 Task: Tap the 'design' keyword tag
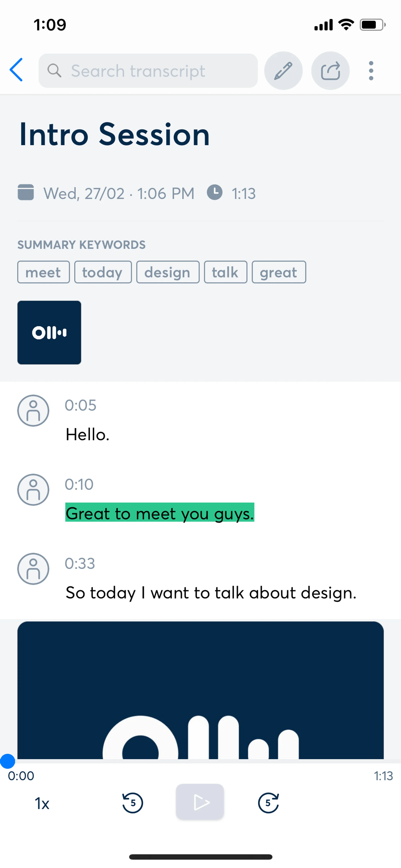[x=168, y=272]
